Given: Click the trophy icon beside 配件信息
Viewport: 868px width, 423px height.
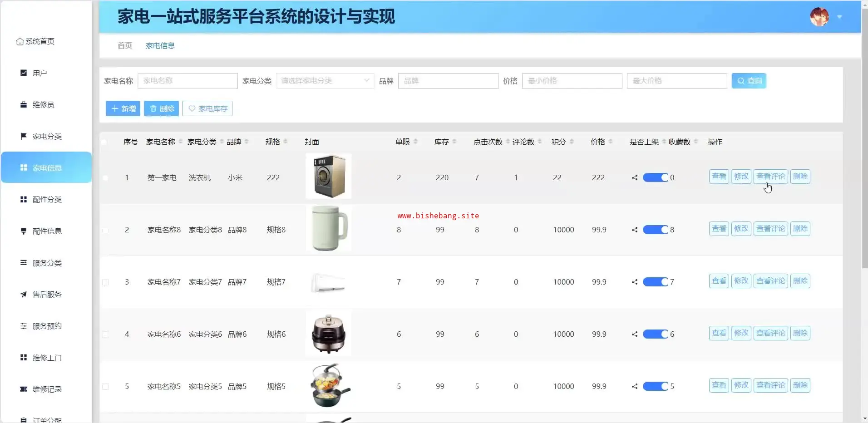Looking at the screenshot, I should click(x=24, y=231).
